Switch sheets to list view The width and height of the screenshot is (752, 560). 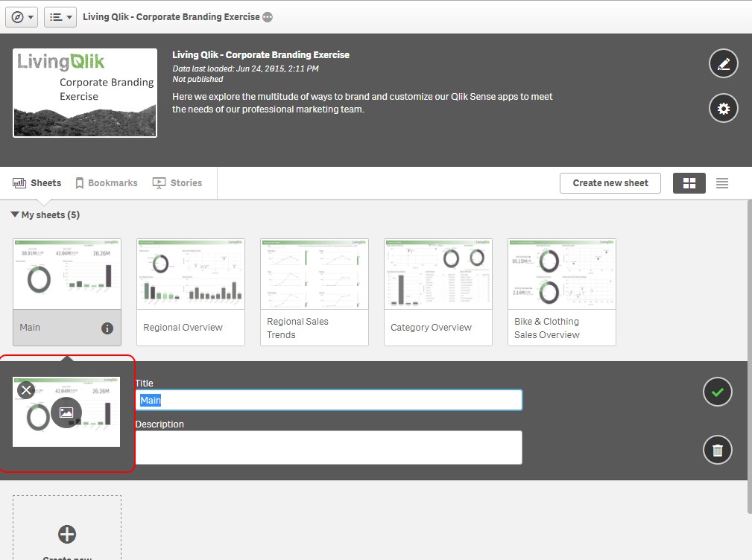coord(721,182)
